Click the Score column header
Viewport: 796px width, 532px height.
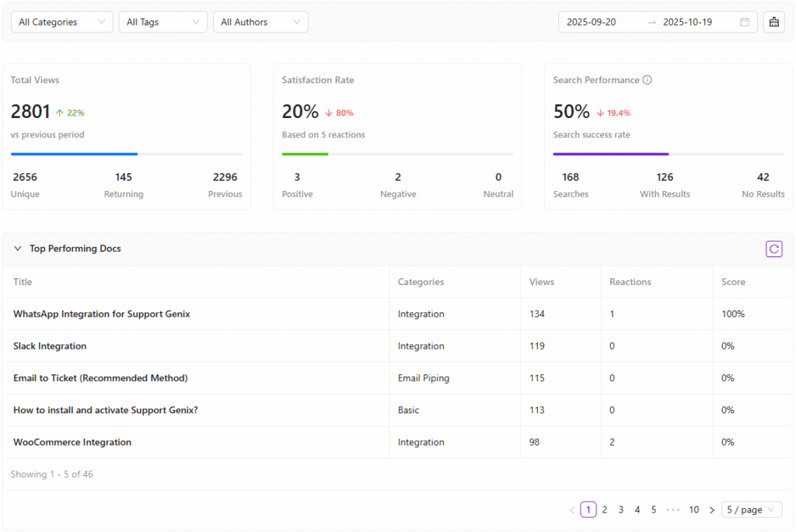(733, 282)
